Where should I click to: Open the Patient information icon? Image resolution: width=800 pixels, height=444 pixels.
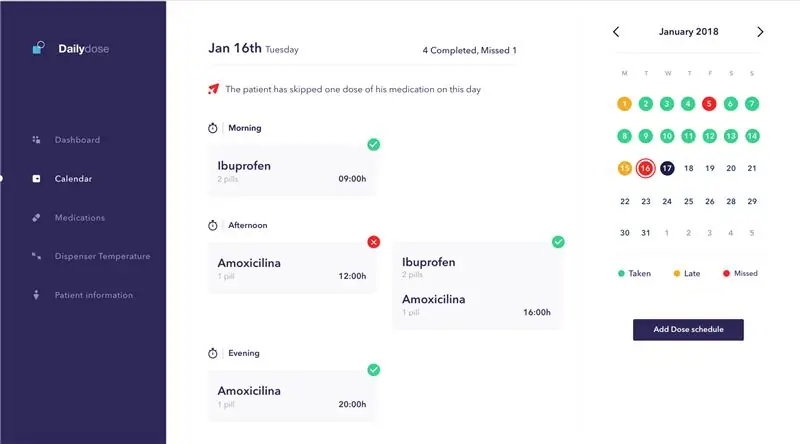click(x=36, y=294)
